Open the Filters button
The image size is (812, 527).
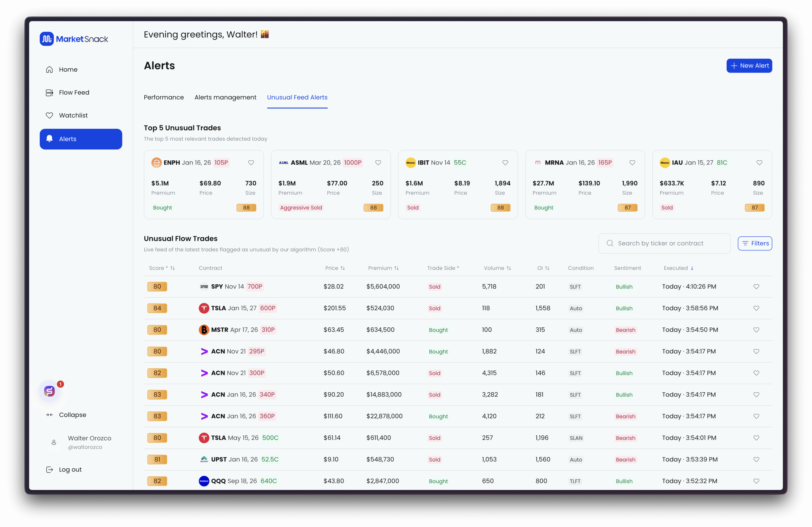[x=755, y=243]
